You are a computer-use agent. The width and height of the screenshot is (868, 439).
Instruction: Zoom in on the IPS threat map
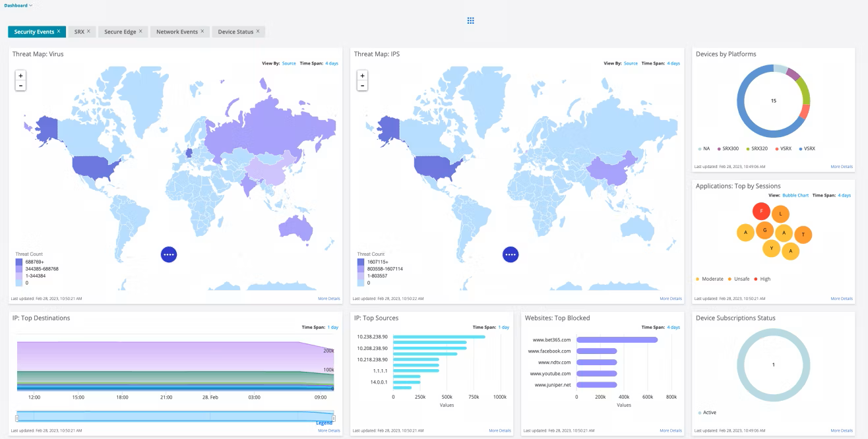(x=362, y=76)
